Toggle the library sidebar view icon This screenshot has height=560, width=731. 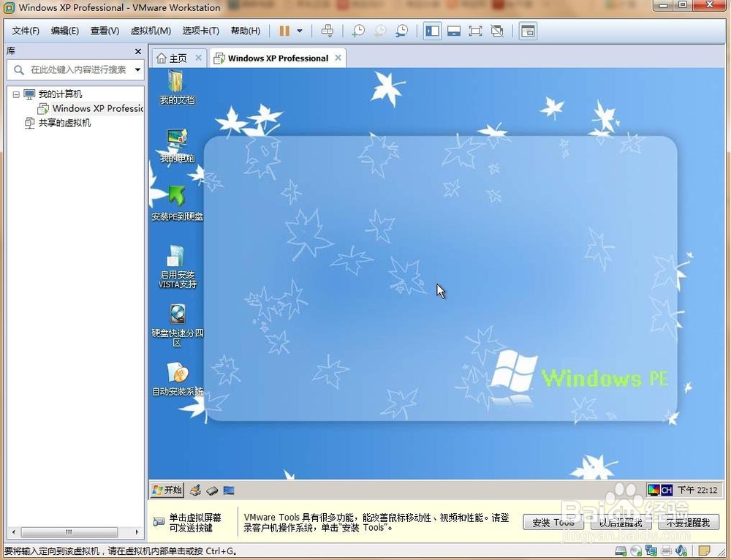(x=432, y=31)
